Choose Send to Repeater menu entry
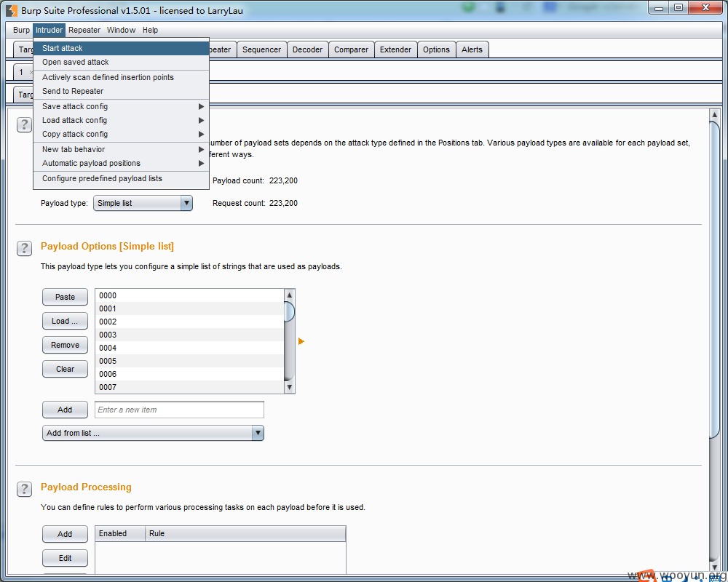728x582 pixels. click(121, 92)
